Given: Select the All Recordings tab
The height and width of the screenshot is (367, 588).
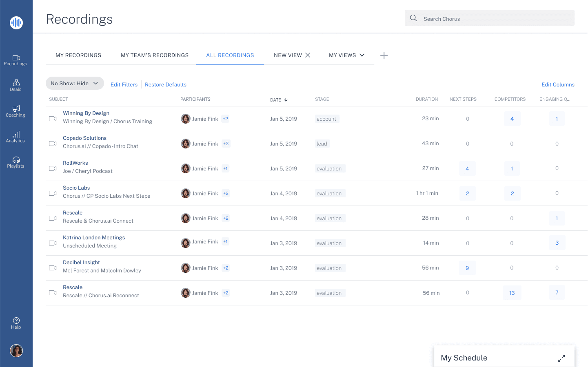Looking at the screenshot, I should pos(230,55).
